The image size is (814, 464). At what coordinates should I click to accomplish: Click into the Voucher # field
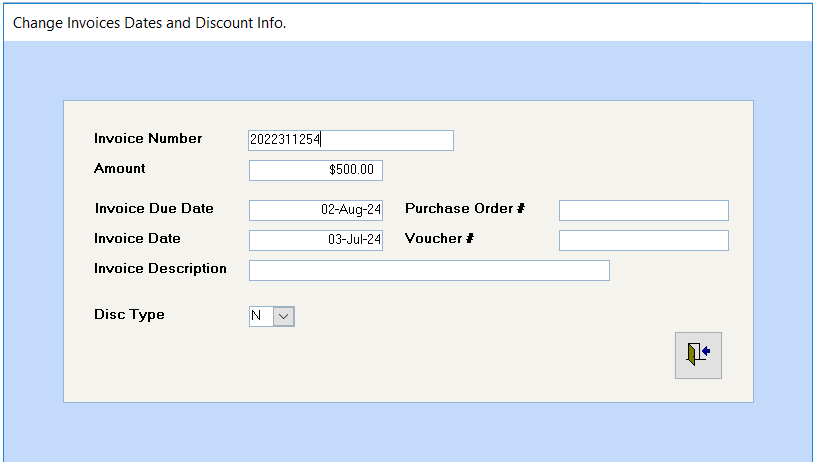coord(643,240)
